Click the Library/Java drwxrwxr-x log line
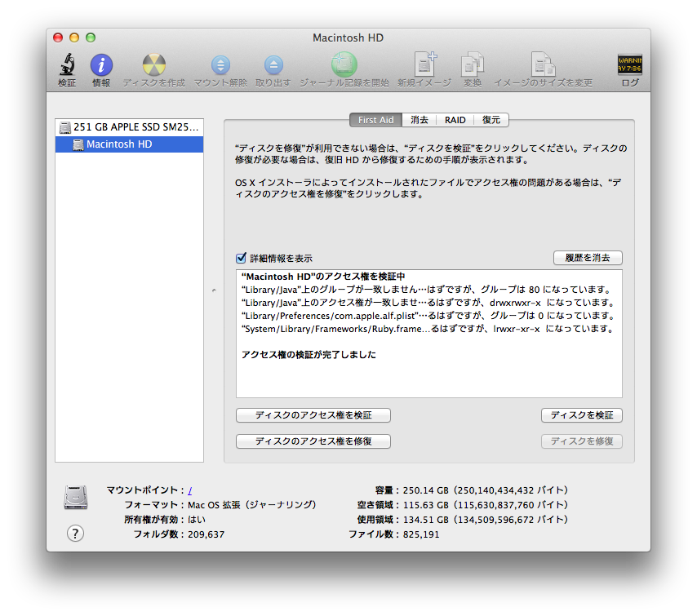 pyautogui.click(x=428, y=303)
